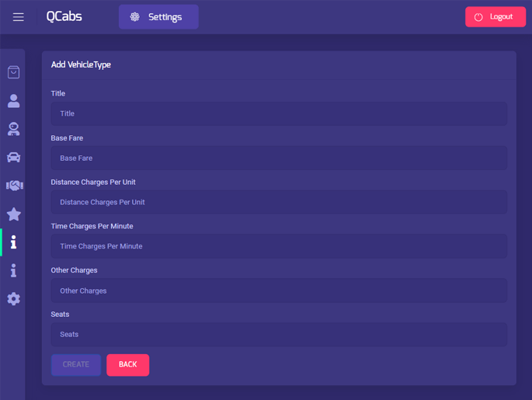Click the Base Fare input field
The width and height of the screenshot is (532, 400).
[279, 158]
